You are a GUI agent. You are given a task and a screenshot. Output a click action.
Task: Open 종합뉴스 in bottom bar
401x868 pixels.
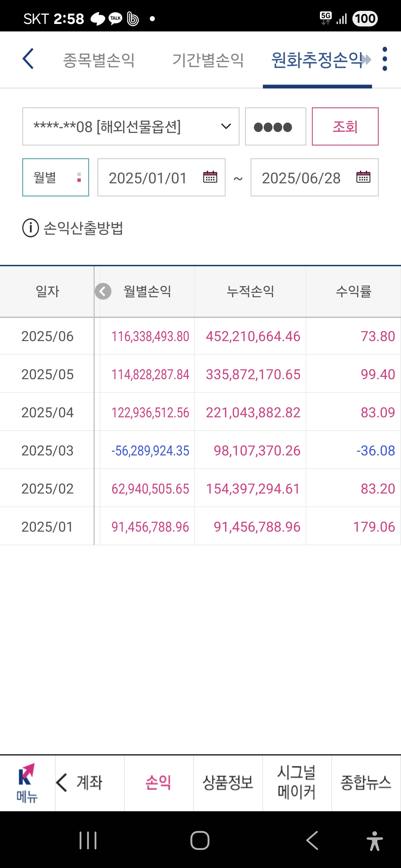click(366, 783)
